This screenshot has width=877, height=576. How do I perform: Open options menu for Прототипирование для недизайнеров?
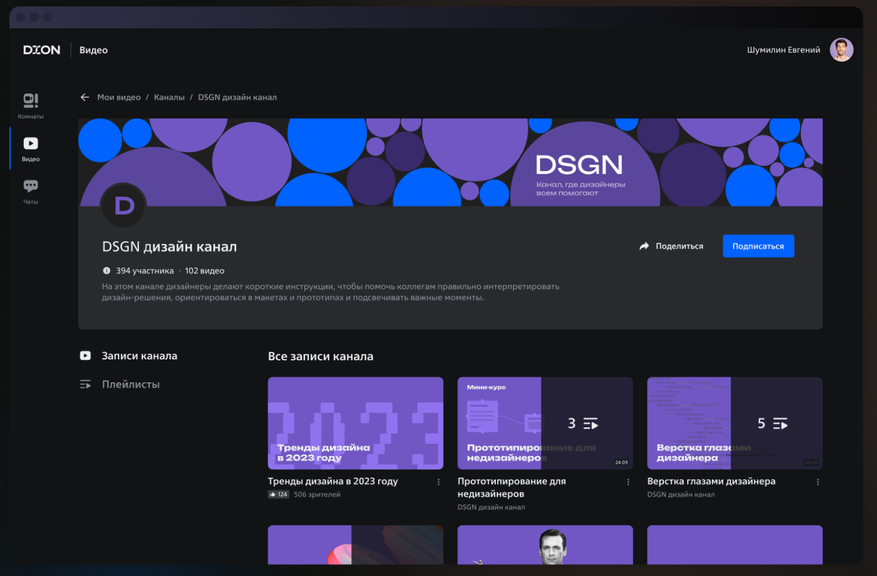(628, 481)
